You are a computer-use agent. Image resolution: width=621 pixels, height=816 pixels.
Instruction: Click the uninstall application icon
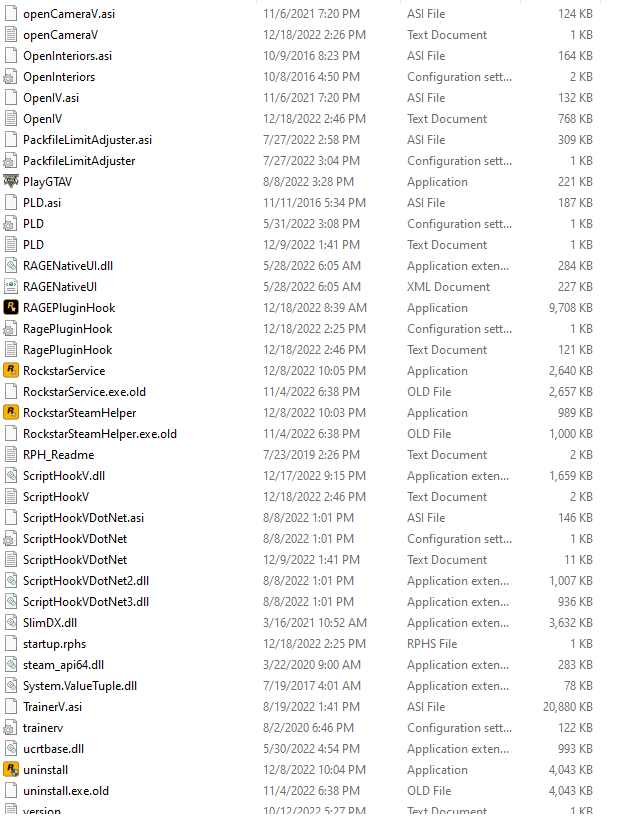pyautogui.click(x=10, y=770)
